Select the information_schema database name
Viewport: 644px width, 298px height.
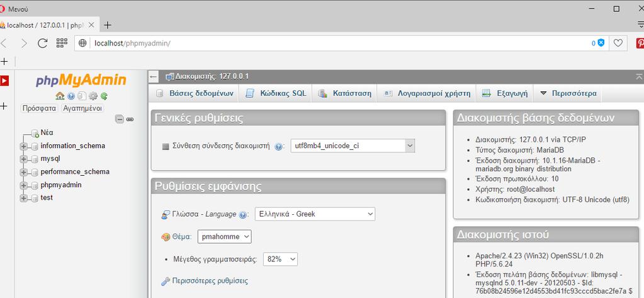click(x=72, y=146)
